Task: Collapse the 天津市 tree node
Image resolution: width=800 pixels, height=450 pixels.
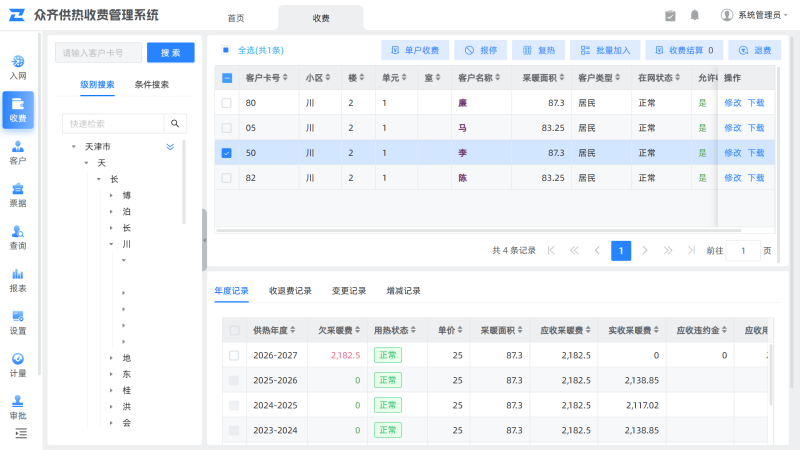Action: point(73,147)
